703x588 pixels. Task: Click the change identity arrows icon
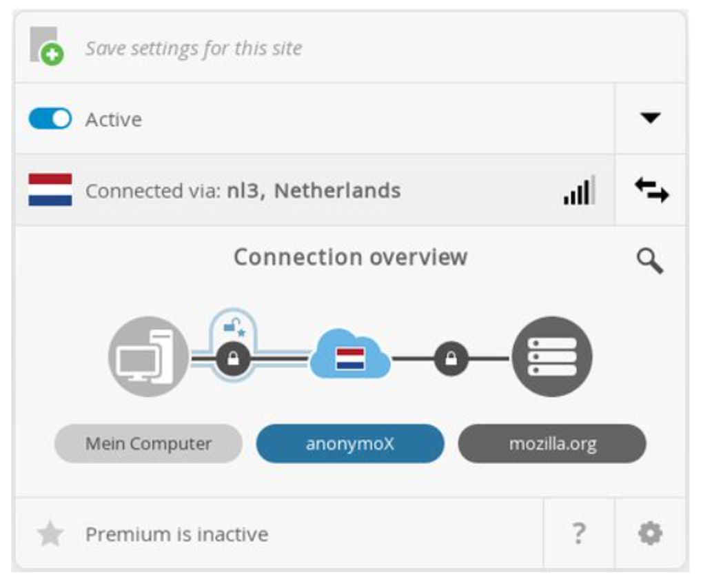(651, 190)
